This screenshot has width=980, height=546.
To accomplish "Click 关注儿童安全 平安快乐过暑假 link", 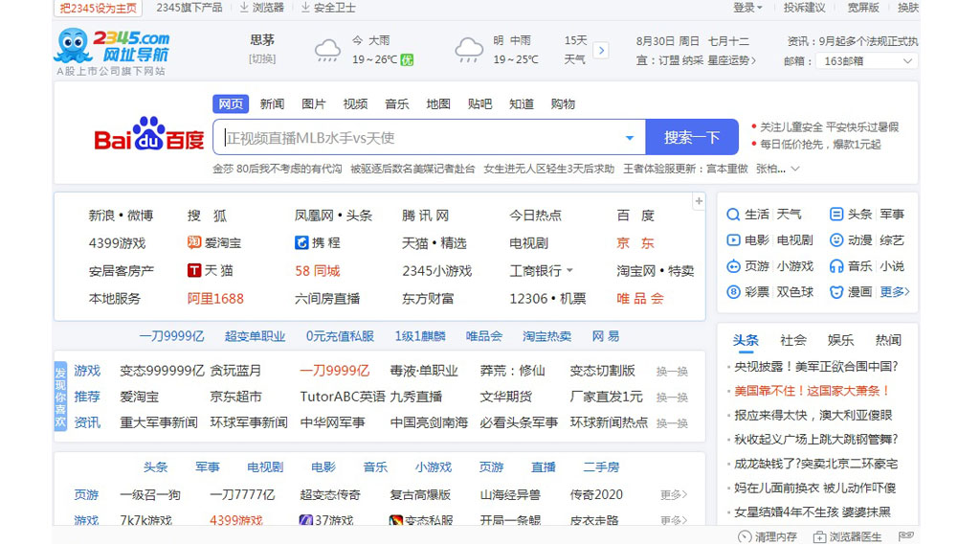I will [x=830, y=127].
